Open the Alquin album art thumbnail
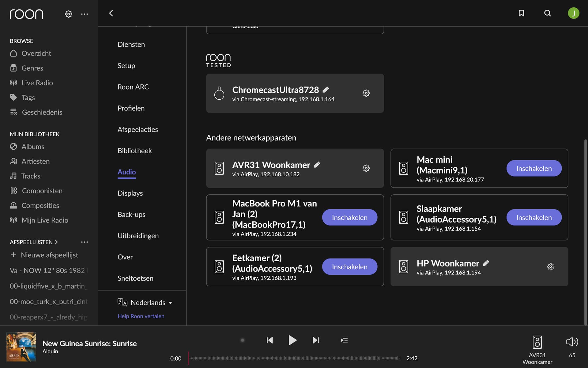Viewport: 588px width, 368px height. click(x=21, y=347)
